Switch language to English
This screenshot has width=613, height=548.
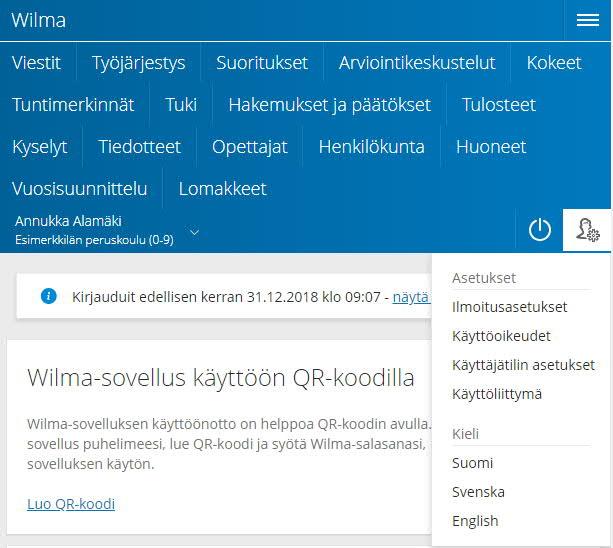(475, 521)
